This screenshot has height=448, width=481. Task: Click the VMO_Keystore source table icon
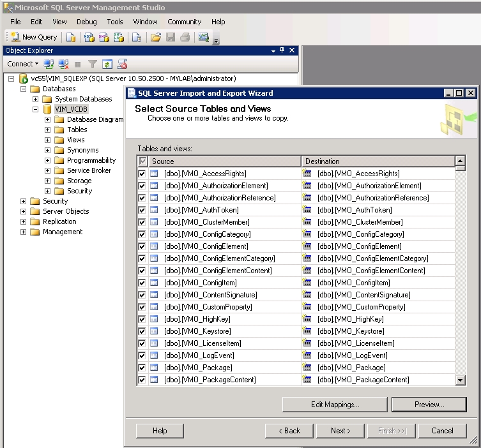coord(154,331)
